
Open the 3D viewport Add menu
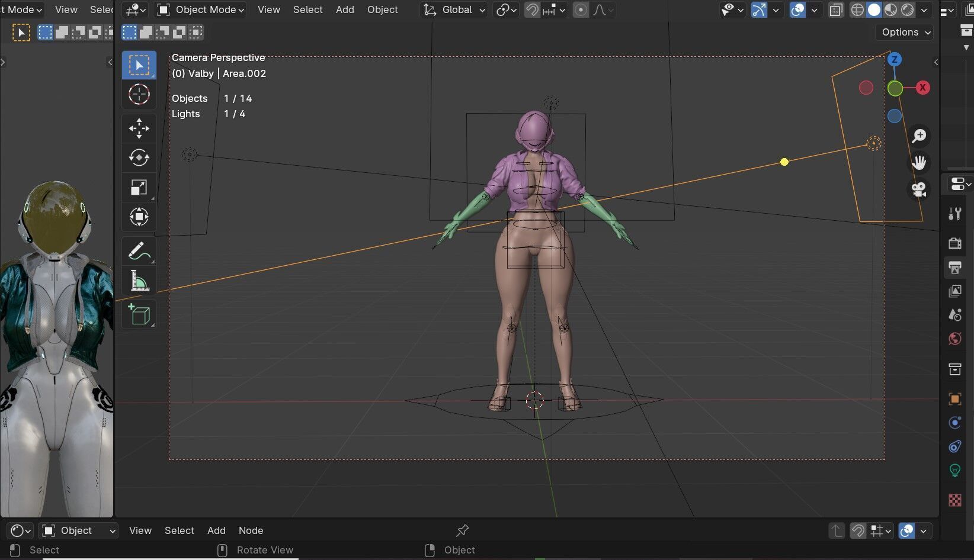pyautogui.click(x=345, y=10)
